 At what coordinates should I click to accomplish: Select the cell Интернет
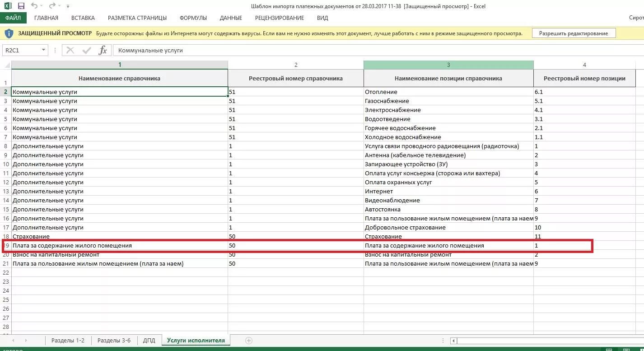tap(448, 191)
